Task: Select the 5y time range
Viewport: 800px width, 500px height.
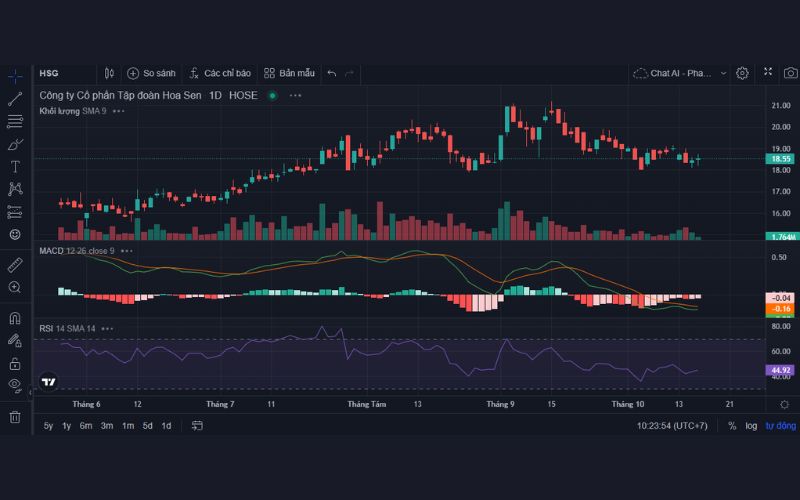Action: (x=48, y=426)
